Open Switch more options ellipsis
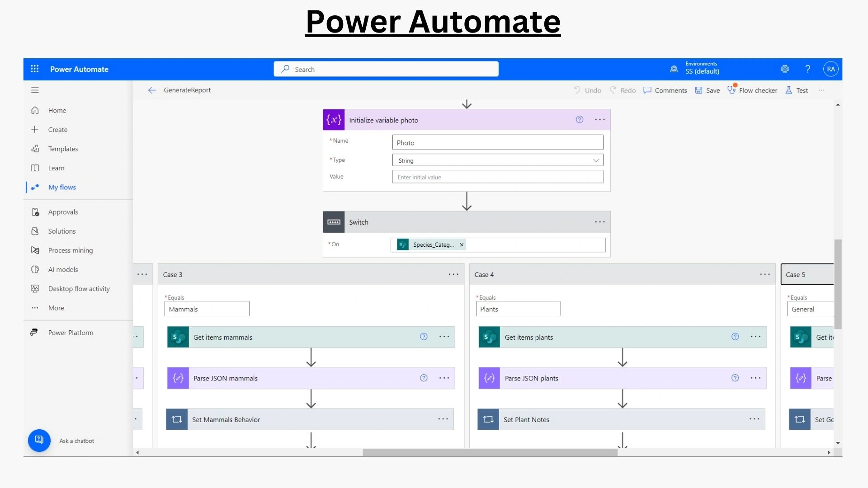Viewport: 868px width, 488px height. [600, 222]
